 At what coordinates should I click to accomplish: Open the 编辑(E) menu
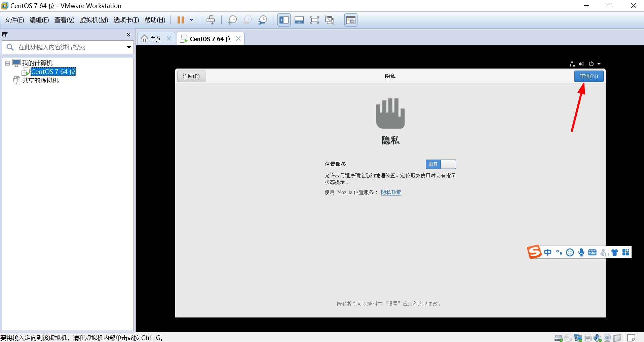coord(39,20)
